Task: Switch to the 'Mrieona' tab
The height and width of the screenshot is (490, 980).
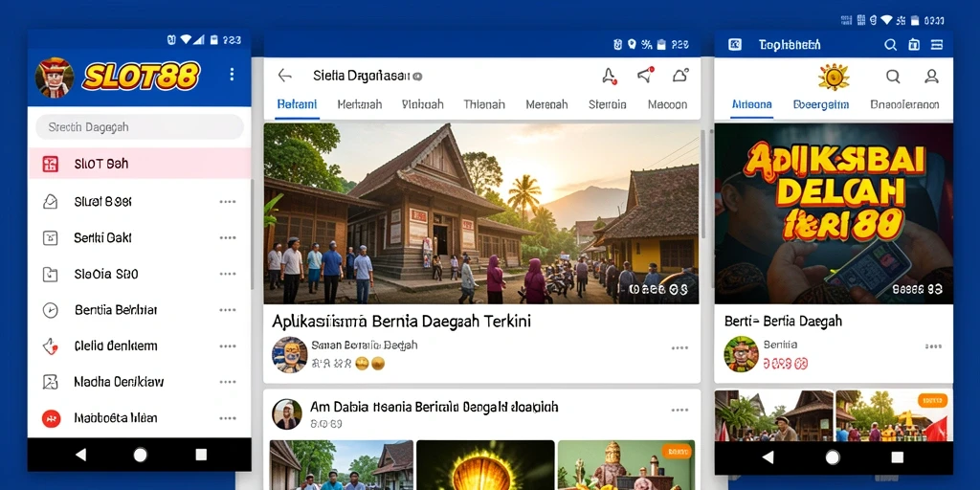Action: (x=752, y=104)
